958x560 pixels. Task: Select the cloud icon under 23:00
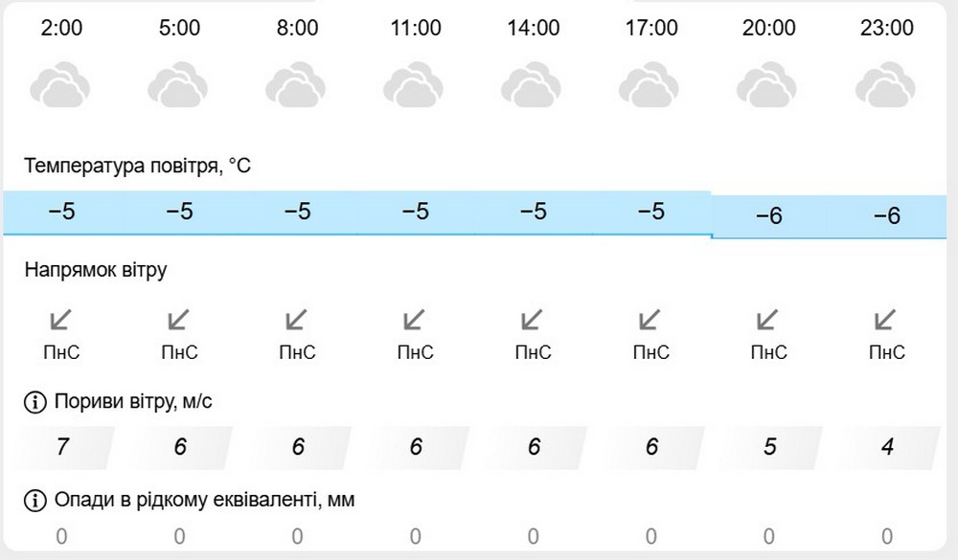[887, 85]
